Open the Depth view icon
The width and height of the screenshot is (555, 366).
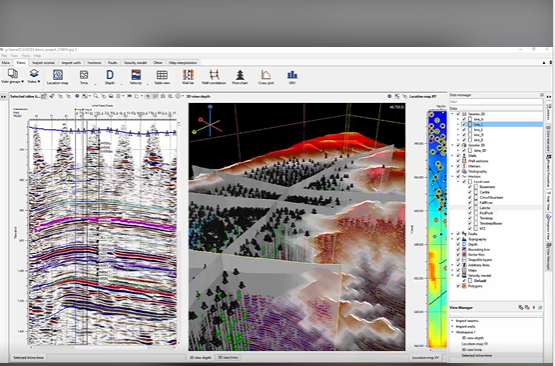pos(110,76)
